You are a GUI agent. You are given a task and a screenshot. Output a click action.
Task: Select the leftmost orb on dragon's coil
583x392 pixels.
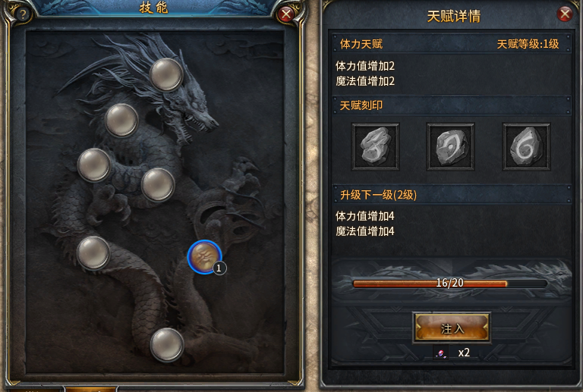[93, 165]
